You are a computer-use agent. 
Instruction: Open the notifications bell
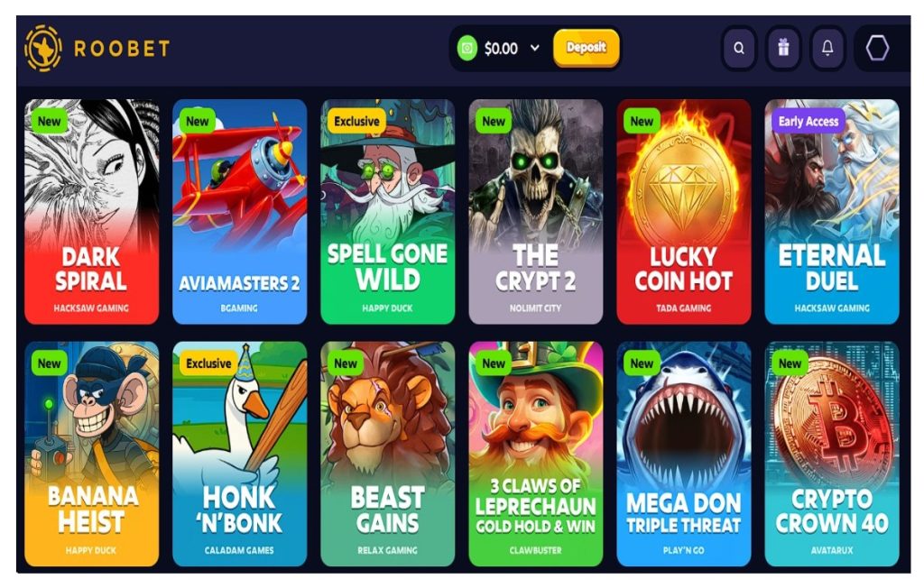[x=827, y=49]
